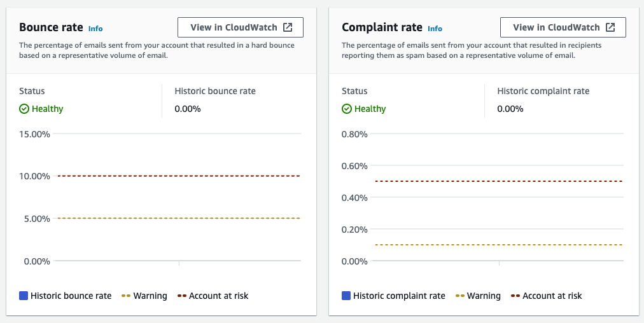View Complaint rate in CloudWatch
The height and width of the screenshot is (323, 644).
[x=563, y=27]
